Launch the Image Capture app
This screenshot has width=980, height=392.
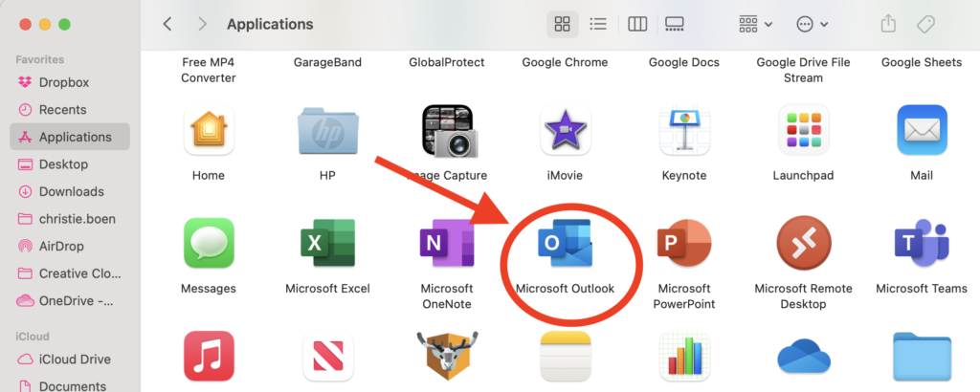click(450, 130)
